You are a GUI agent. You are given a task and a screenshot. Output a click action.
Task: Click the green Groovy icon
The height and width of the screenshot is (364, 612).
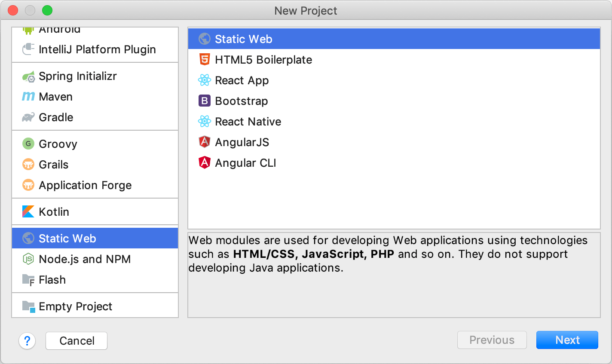tap(28, 144)
